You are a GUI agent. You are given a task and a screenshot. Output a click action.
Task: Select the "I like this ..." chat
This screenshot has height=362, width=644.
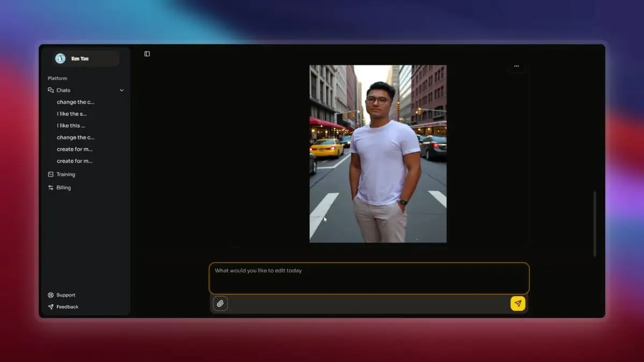coord(71,125)
